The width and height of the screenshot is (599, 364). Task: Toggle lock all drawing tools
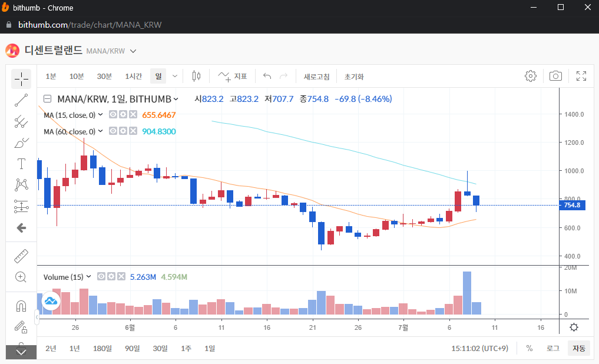point(21,327)
